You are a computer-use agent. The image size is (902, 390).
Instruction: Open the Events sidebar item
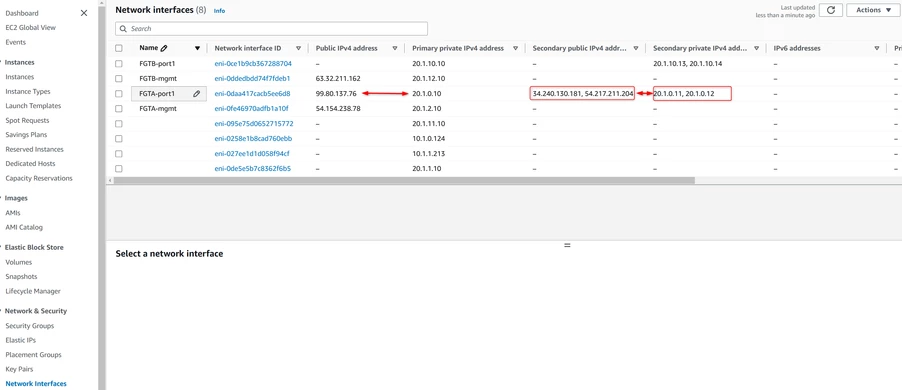[x=16, y=42]
